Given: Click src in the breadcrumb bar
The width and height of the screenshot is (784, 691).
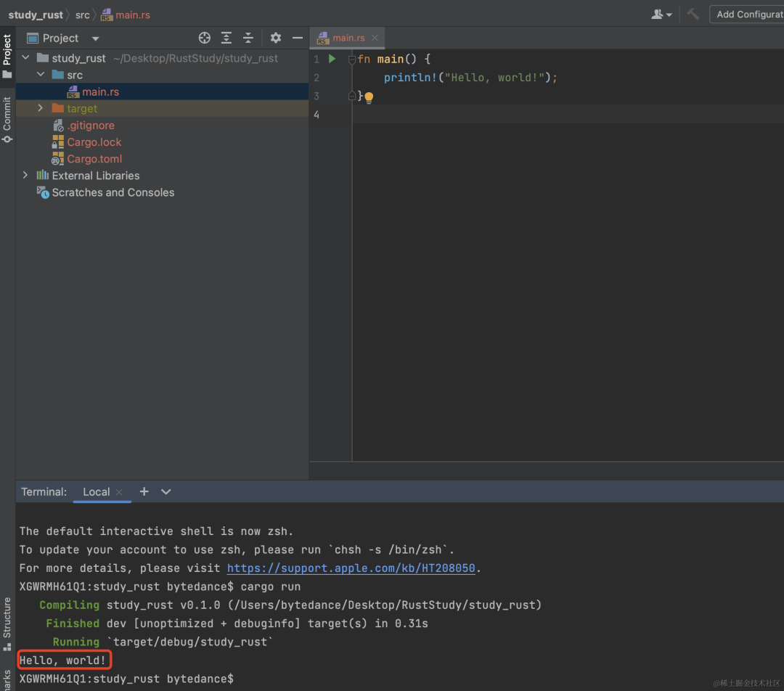Looking at the screenshot, I should click(x=83, y=15).
